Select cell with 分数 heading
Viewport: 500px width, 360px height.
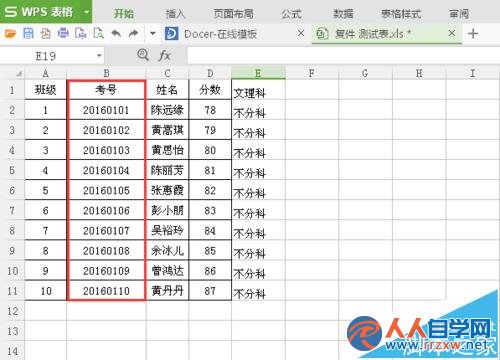[210, 90]
